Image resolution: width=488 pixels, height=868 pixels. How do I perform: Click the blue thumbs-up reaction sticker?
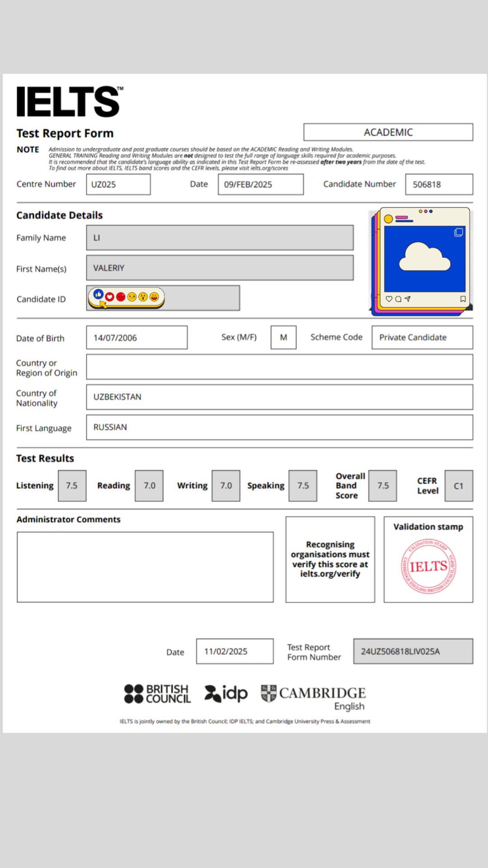(x=99, y=295)
